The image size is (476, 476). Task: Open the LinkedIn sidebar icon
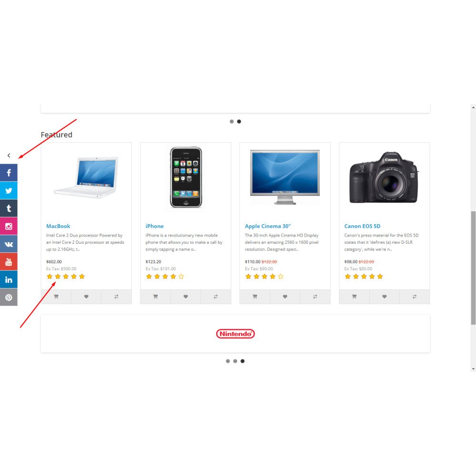pyautogui.click(x=9, y=279)
